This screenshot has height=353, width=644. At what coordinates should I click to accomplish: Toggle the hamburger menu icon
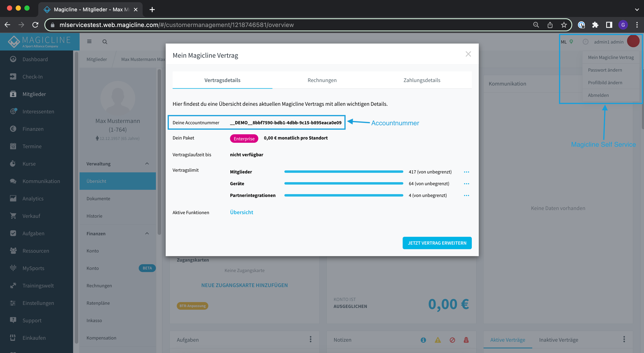(x=89, y=42)
